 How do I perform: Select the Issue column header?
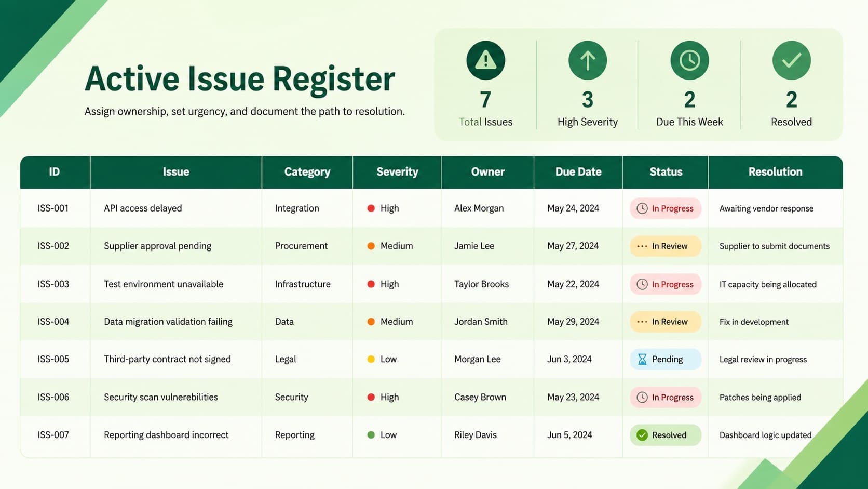pos(176,172)
